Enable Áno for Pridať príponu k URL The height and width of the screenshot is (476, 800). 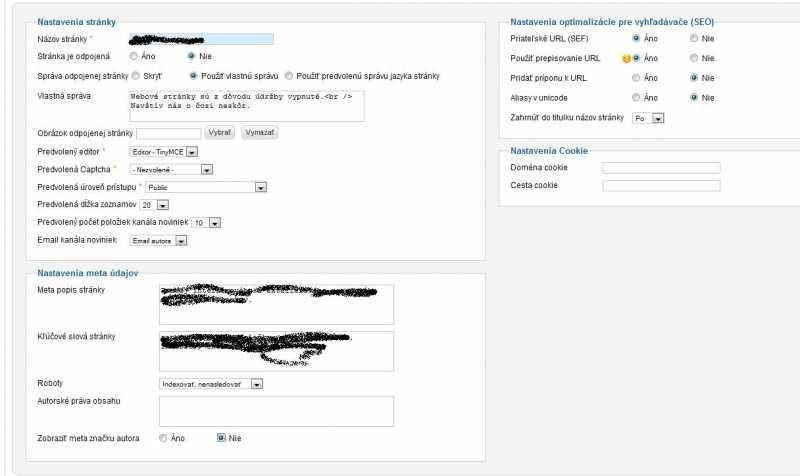coord(636,78)
